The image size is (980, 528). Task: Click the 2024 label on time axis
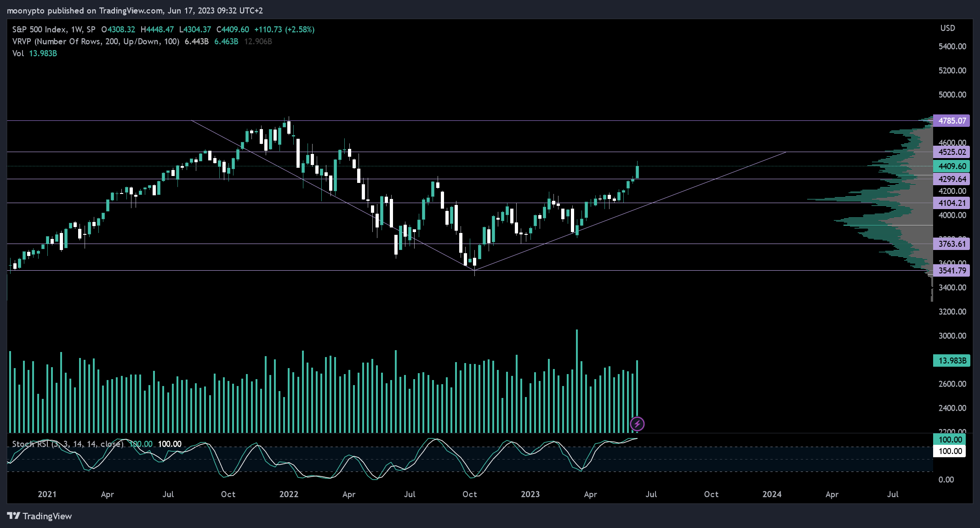click(772, 494)
